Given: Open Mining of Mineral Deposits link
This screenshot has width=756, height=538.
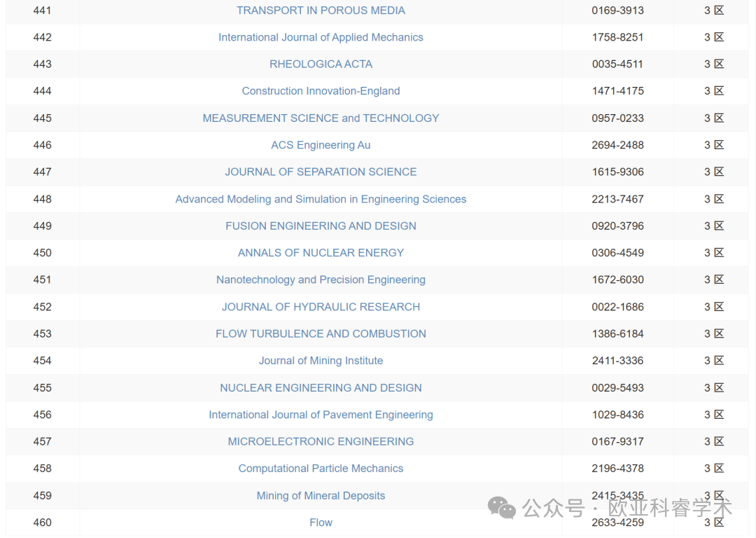Looking at the screenshot, I should click(x=321, y=495).
